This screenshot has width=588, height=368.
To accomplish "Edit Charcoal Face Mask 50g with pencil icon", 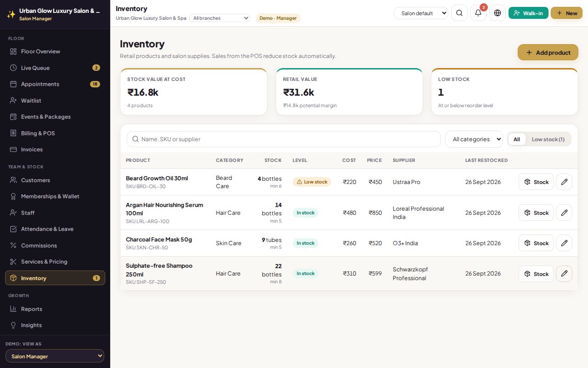I will (564, 243).
